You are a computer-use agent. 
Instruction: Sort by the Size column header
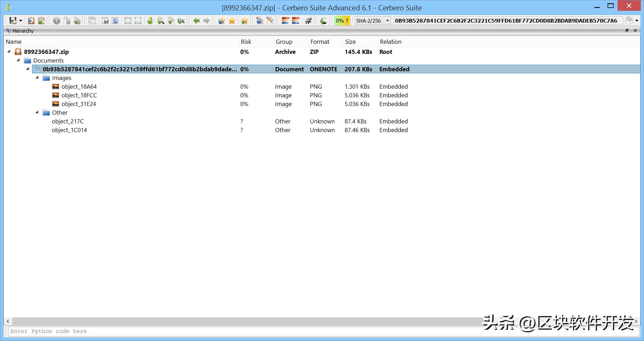[x=350, y=42]
